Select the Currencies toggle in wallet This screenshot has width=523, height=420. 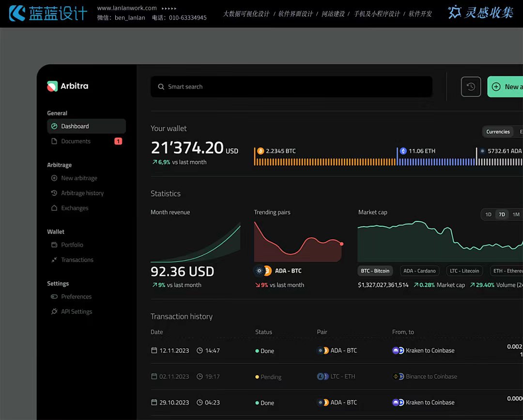pos(498,132)
